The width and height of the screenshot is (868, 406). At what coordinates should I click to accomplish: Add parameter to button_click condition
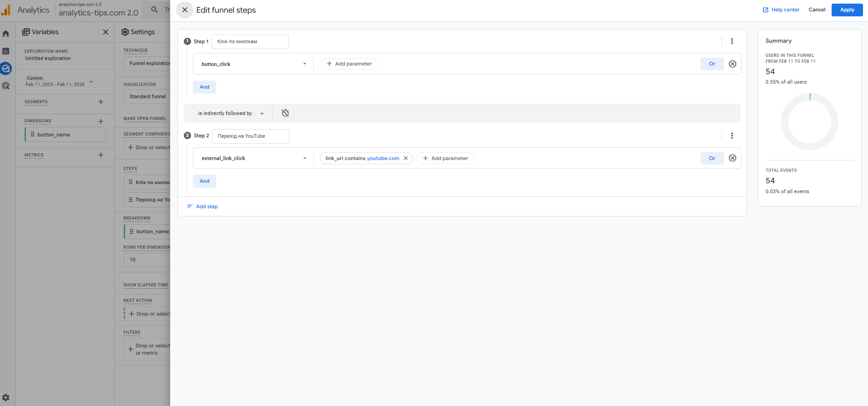[348, 64]
